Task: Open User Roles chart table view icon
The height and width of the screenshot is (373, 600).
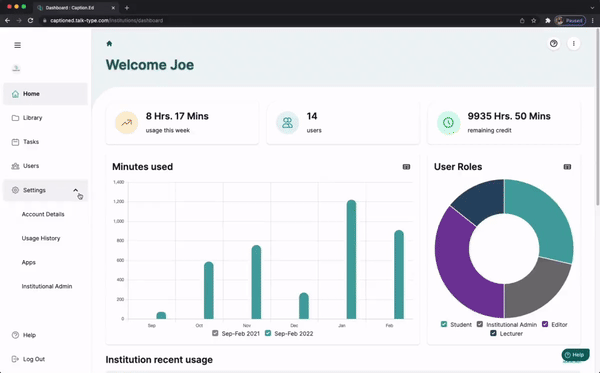Action: coord(567,167)
